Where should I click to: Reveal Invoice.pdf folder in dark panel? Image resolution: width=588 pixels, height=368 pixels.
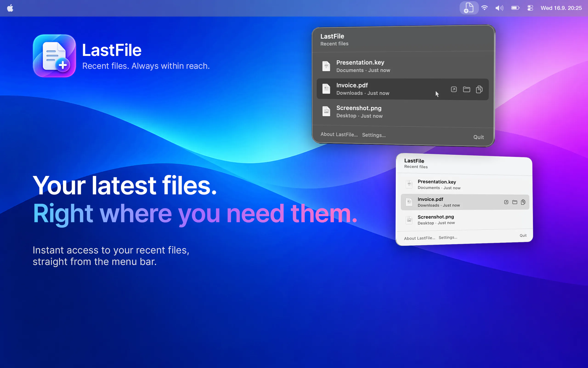(466, 89)
